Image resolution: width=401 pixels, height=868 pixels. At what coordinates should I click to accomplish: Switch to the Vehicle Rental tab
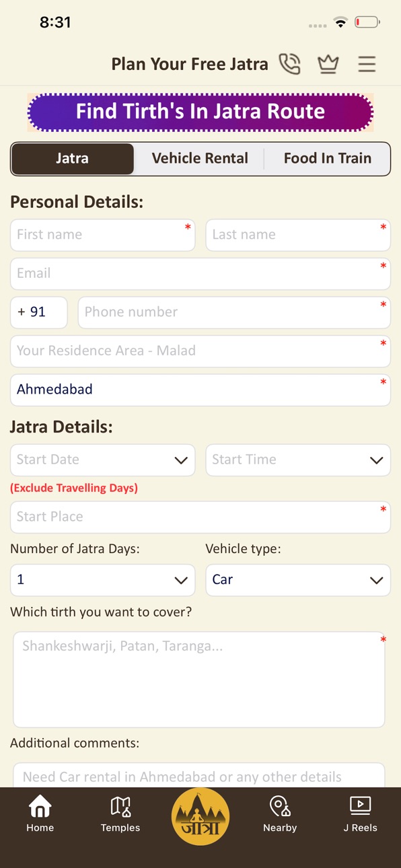(200, 159)
